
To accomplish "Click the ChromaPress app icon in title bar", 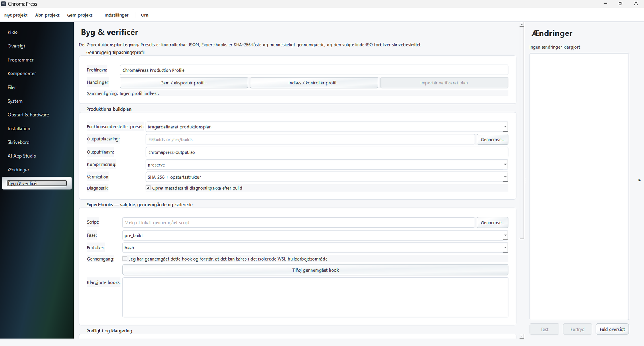I will click(x=3, y=4).
